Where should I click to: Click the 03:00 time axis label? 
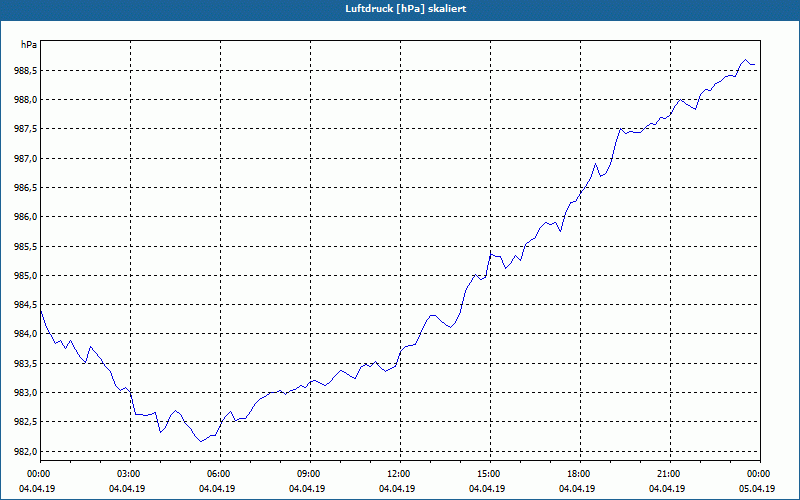coord(127,474)
